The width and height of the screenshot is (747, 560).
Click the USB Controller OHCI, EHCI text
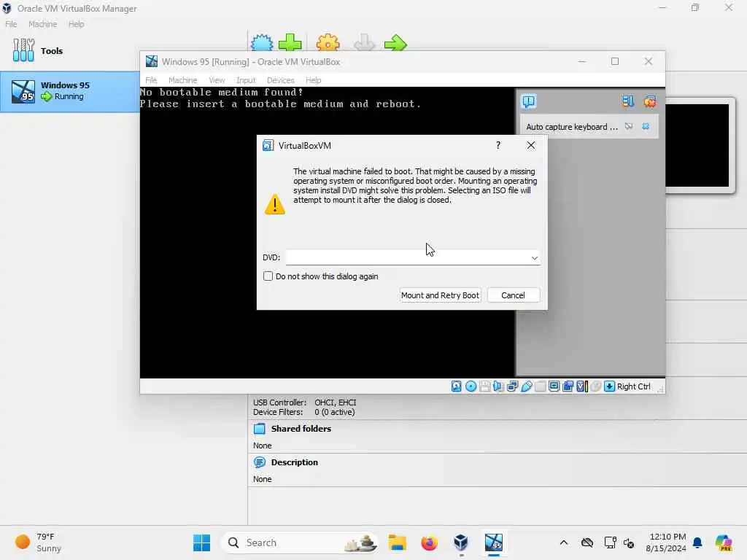pos(304,402)
